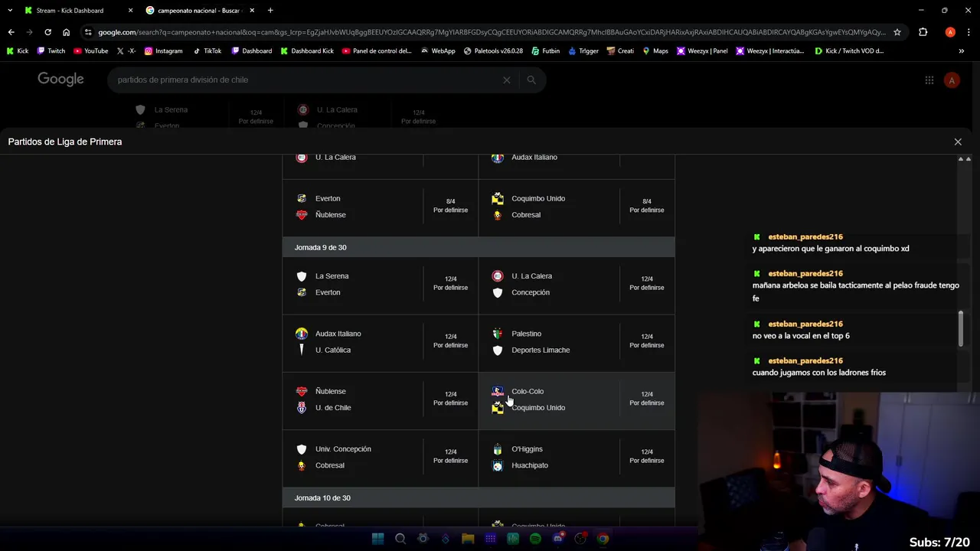Image resolution: width=980 pixels, height=551 pixels.
Task: Open the Ñublense vs U. de Chile match
Action: (381, 399)
